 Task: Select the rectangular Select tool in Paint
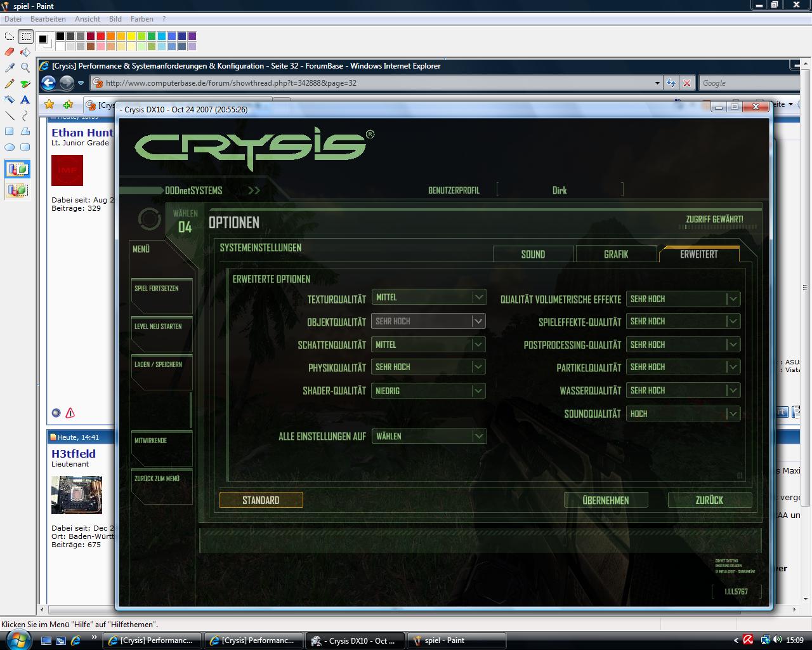tap(25, 36)
